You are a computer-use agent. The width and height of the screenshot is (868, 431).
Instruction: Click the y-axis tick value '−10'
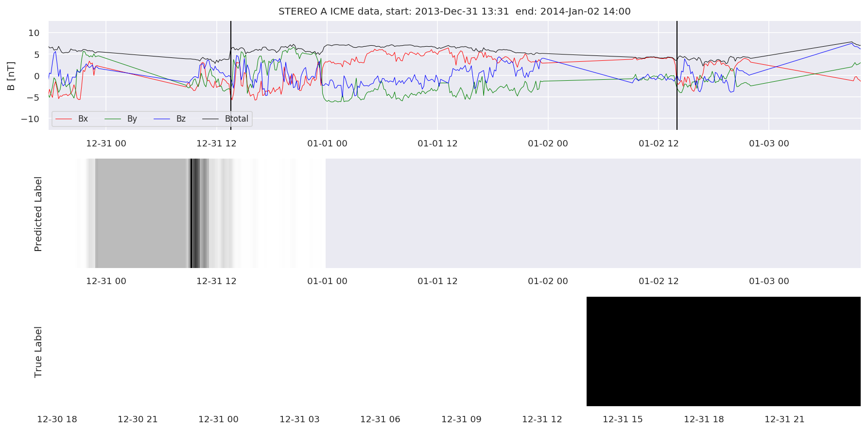[x=30, y=119]
